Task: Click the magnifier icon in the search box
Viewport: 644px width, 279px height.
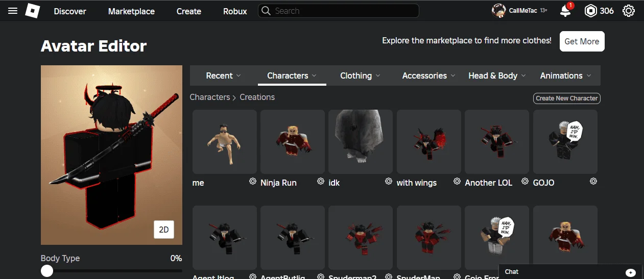Action: coord(267,11)
